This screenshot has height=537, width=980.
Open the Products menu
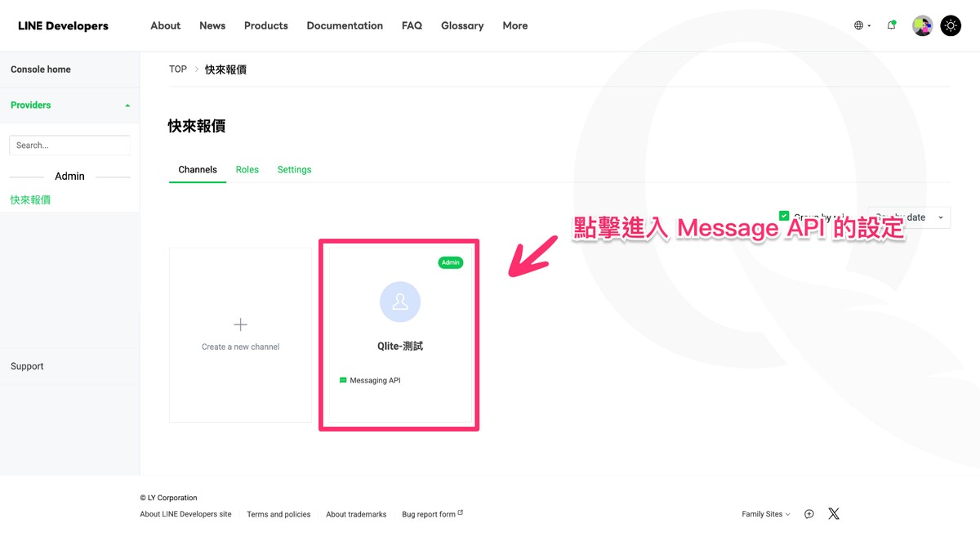tap(266, 25)
